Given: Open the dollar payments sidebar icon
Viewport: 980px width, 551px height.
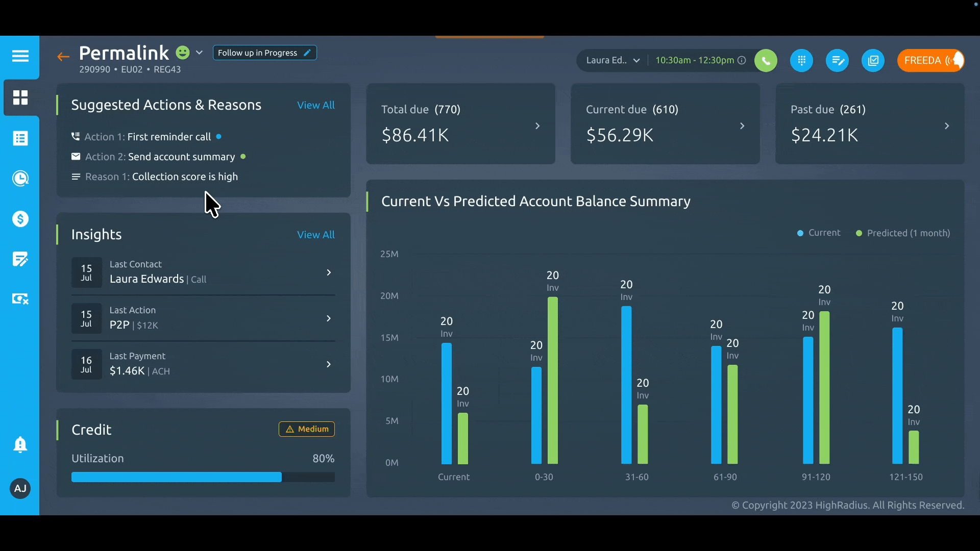Looking at the screenshot, I should pyautogui.click(x=20, y=219).
